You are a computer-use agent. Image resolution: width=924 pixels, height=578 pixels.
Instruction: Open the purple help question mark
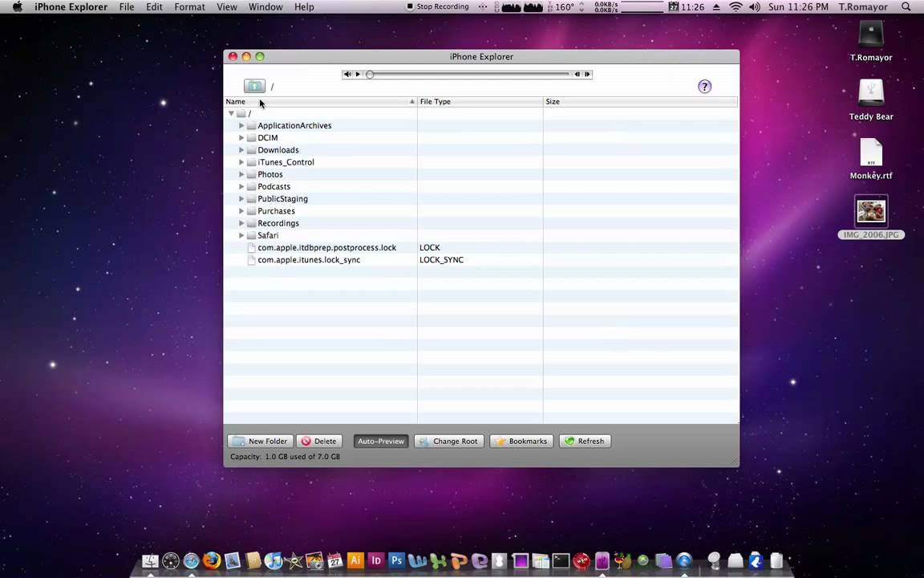pos(704,87)
